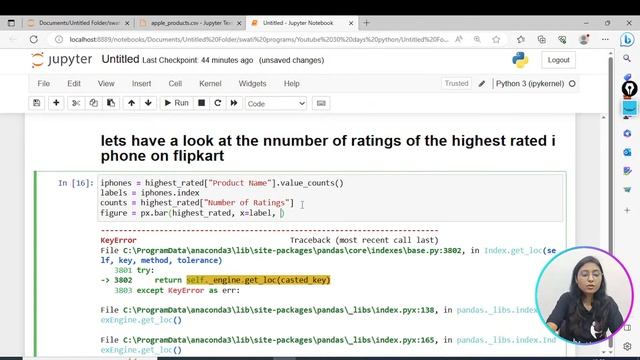640x360 pixels.
Task: Cut selected cells with the scissors icon
Action: 76,103
